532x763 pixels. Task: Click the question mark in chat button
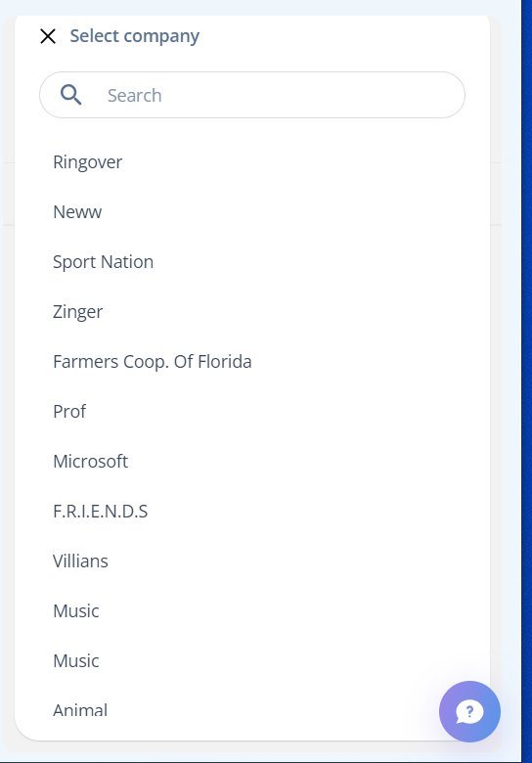pyautogui.click(x=469, y=712)
